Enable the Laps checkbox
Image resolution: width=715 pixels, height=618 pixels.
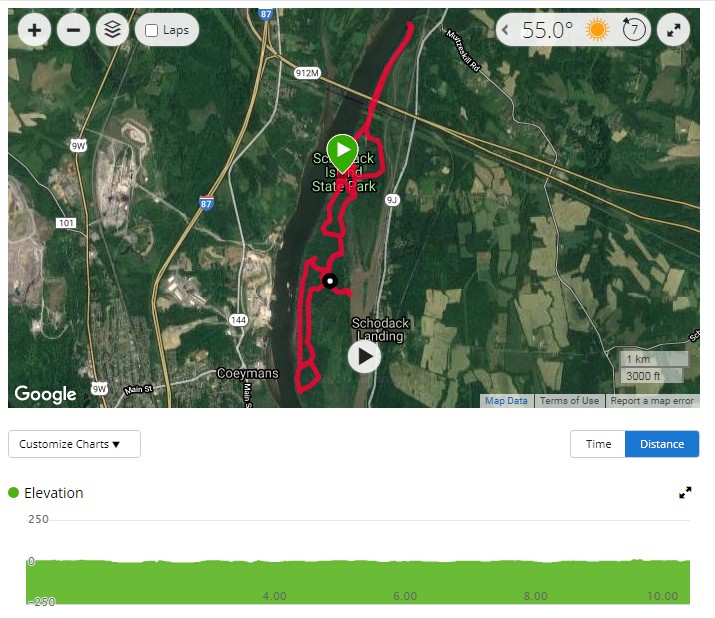coord(151,31)
